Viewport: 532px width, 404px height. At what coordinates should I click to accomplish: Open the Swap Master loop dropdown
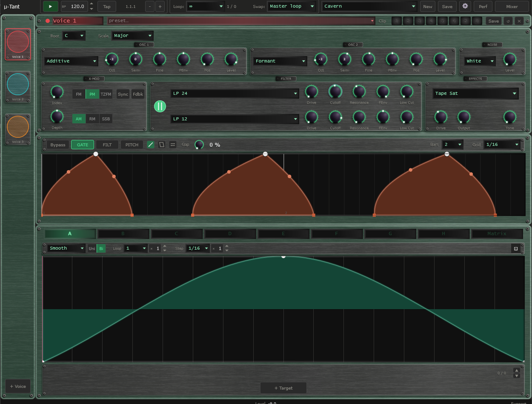292,6
